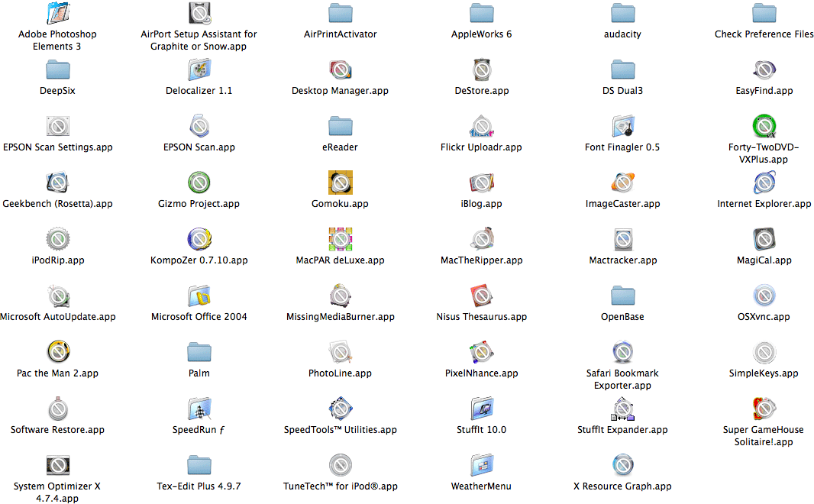Screen dimensions: 814x504
Task: Click the TuneTech for iPod.app icon
Action: coord(341,466)
